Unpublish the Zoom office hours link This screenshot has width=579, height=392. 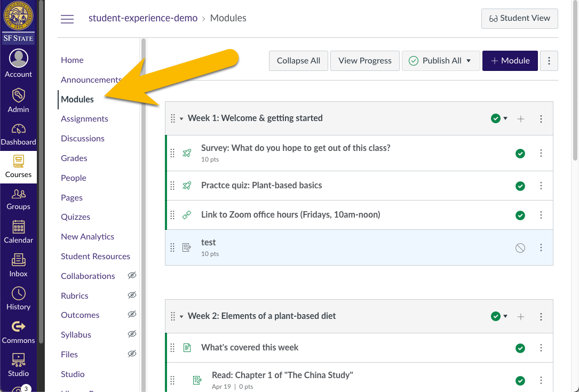[520, 215]
